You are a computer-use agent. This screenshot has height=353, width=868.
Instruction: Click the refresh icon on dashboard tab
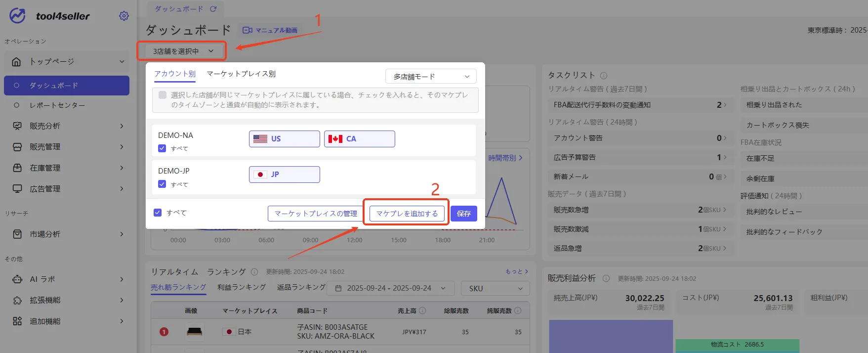click(x=213, y=9)
